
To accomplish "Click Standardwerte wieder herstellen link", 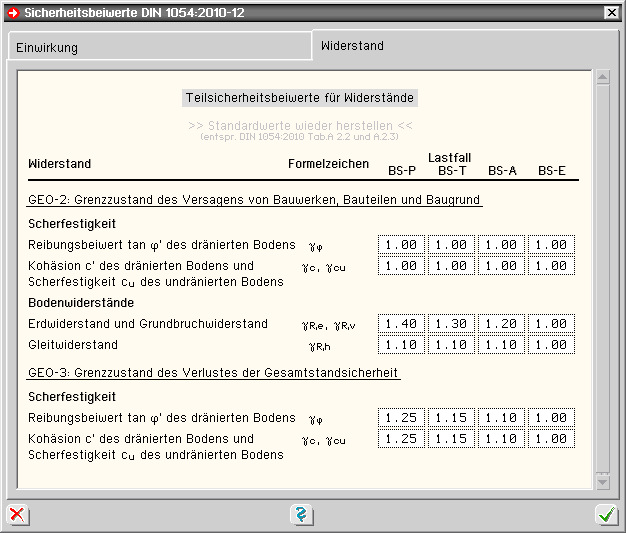I will 300,126.
